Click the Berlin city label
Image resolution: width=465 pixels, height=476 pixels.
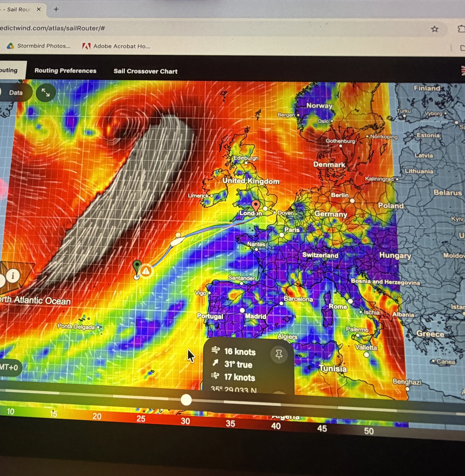[x=340, y=195]
